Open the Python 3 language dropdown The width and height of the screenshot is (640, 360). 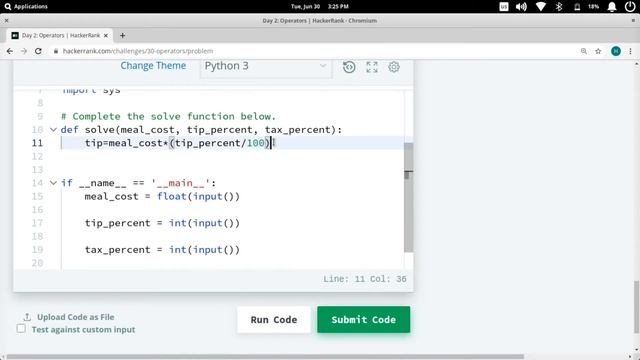pyautogui.click(x=266, y=66)
